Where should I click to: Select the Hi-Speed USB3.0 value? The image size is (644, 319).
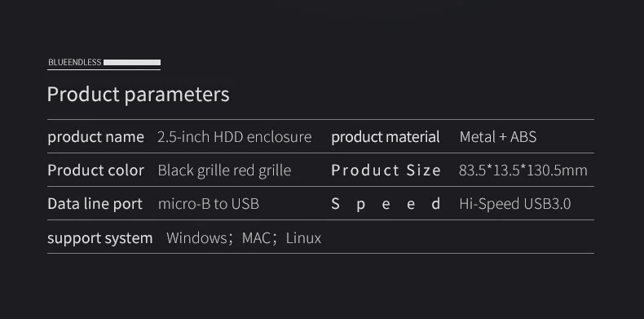(x=515, y=204)
